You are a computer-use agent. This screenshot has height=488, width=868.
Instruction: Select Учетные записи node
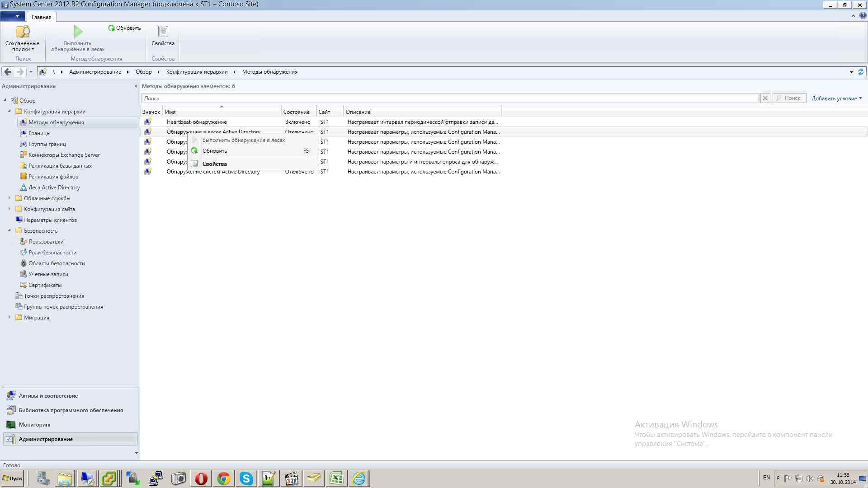click(48, 274)
